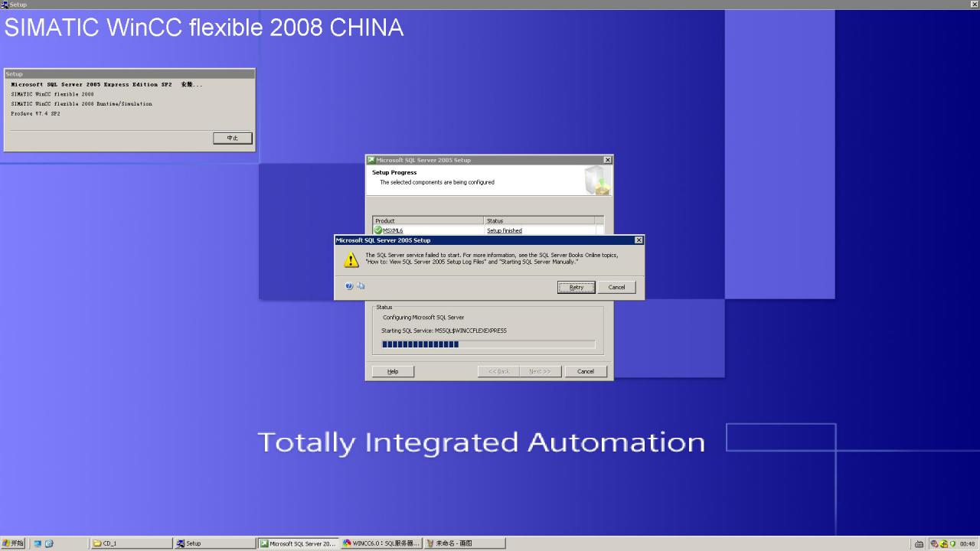The width and height of the screenshot is (980, 551).
Task: Copy the error message with the copy icon
Action: (x=361, y=286)
